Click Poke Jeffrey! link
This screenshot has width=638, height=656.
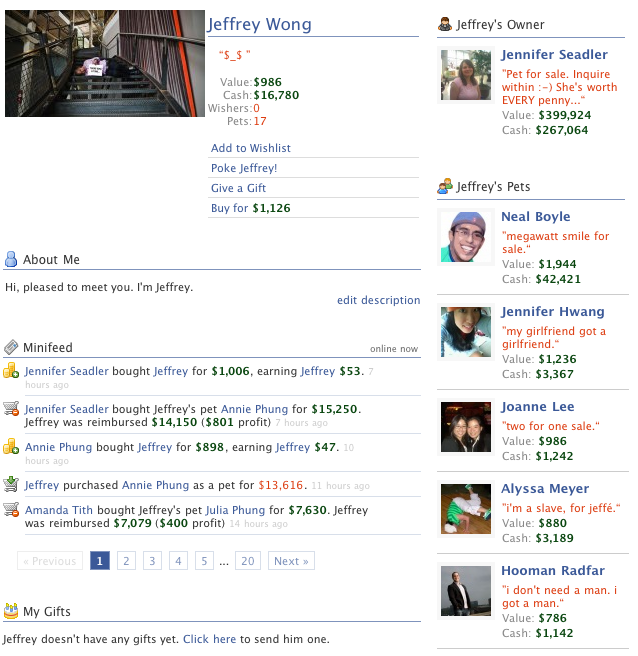pyautogui.click(x=244, y=168)
